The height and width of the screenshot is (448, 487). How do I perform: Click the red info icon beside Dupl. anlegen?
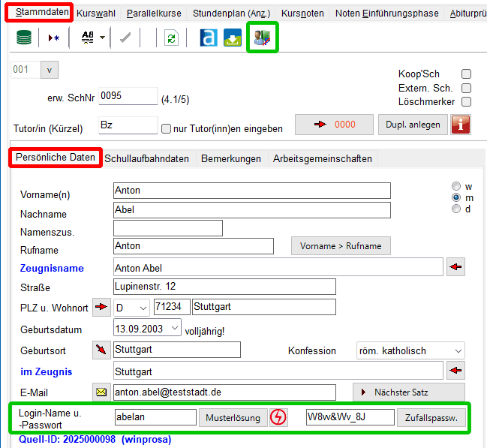(x=461, y=125)
